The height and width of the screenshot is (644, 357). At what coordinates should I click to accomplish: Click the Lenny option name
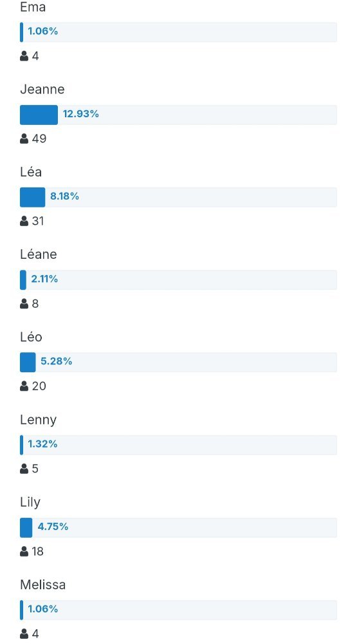click(38, 420)
